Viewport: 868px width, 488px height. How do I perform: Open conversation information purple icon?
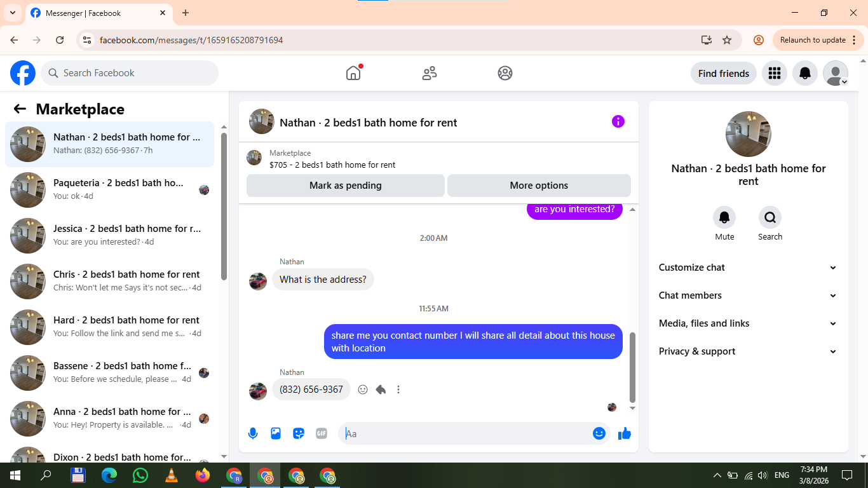click(618, 121)
